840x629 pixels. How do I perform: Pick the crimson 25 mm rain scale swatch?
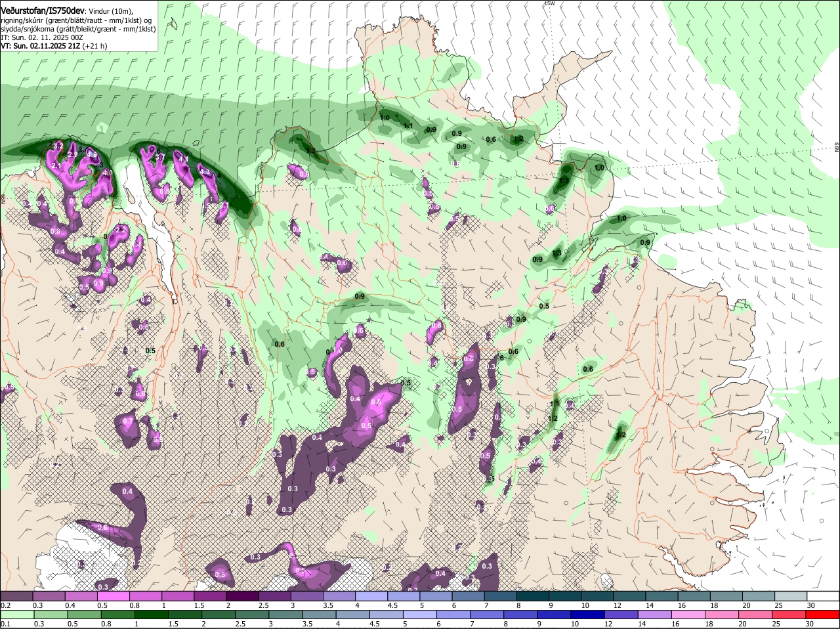[789, 615]
